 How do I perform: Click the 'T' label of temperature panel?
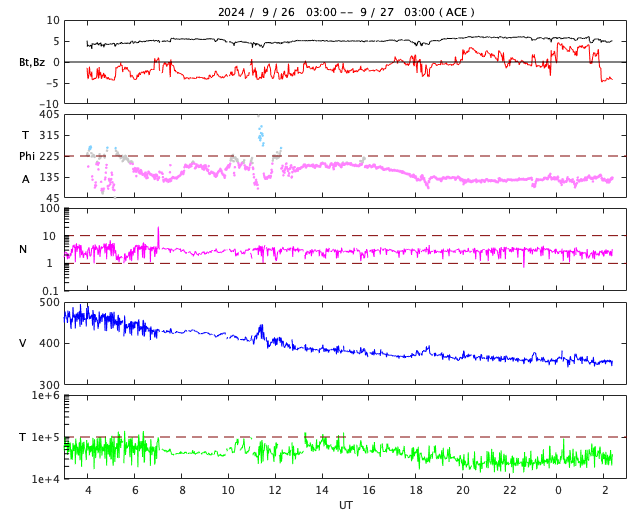(x=23, y=437)
